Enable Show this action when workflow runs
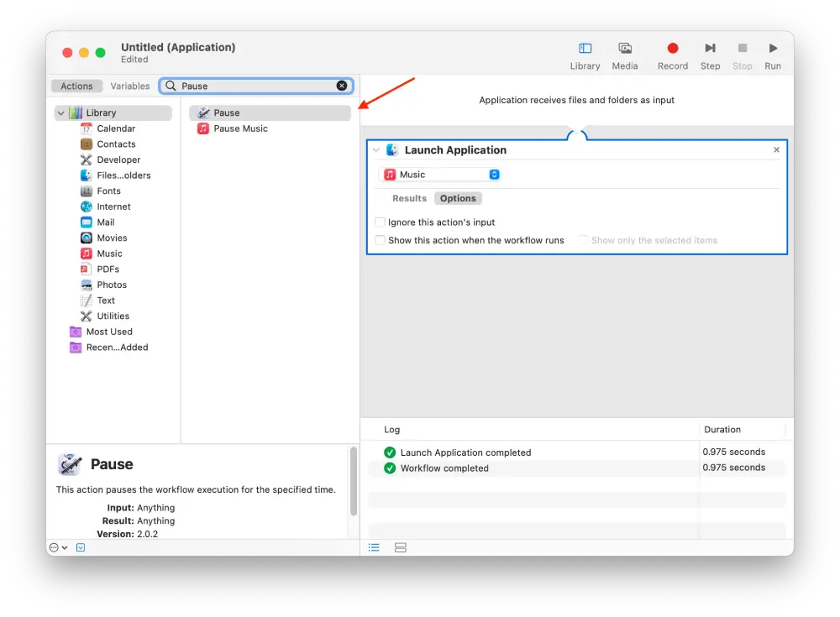The height and width of the screenshot is (617, 840). pyautogui.click(x=381, y=240)
